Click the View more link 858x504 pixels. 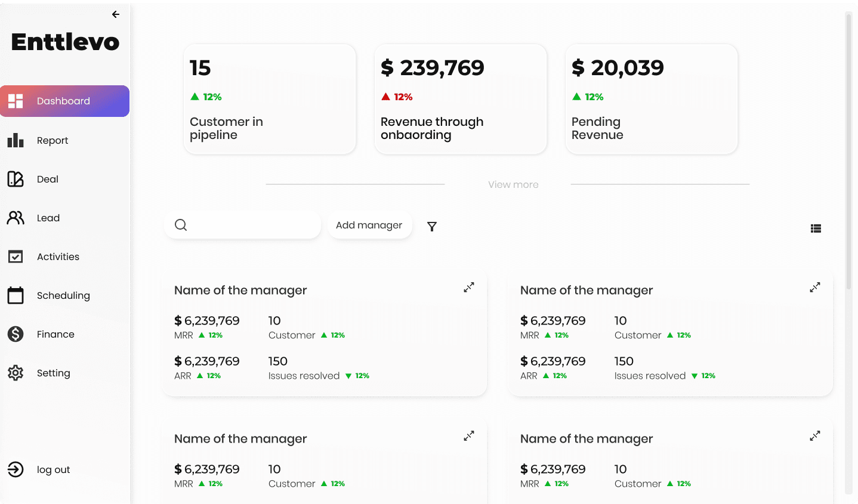pyautogui.click(x=513, y=185)
